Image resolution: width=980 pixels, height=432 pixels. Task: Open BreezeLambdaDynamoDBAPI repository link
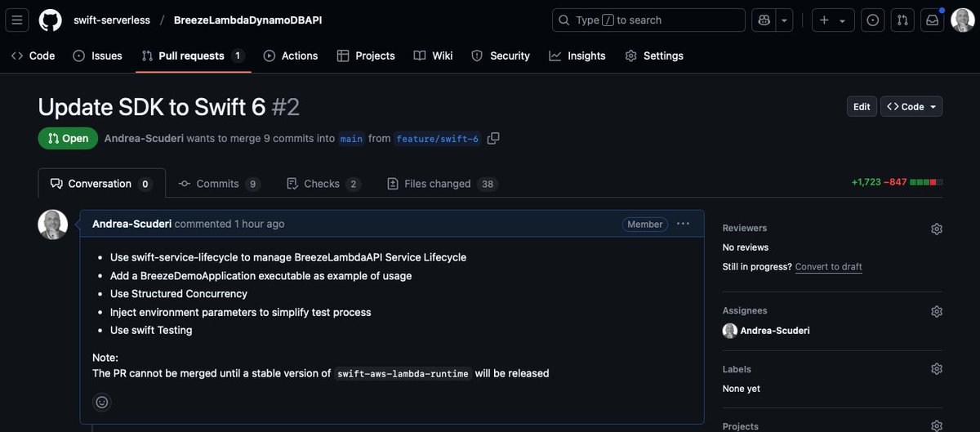pyautogui.click(x=247, y=20)
